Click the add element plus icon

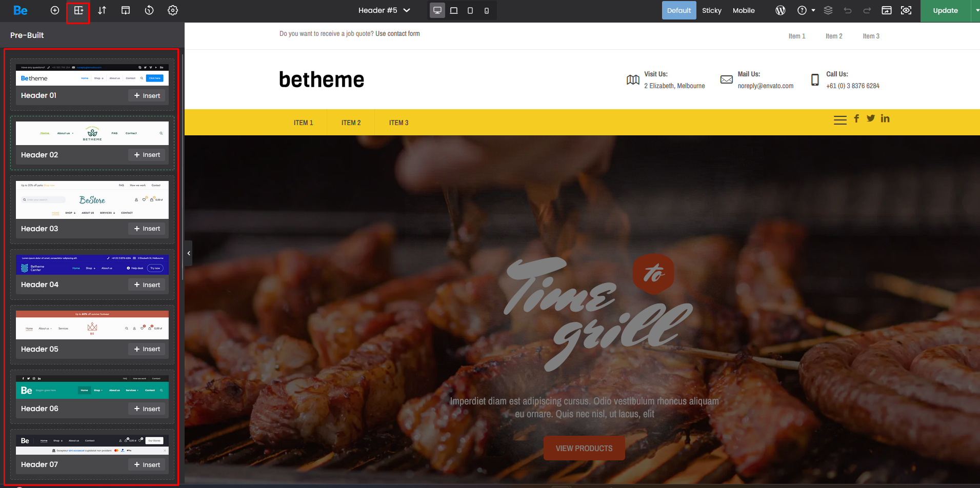click(x=55, y=10)
